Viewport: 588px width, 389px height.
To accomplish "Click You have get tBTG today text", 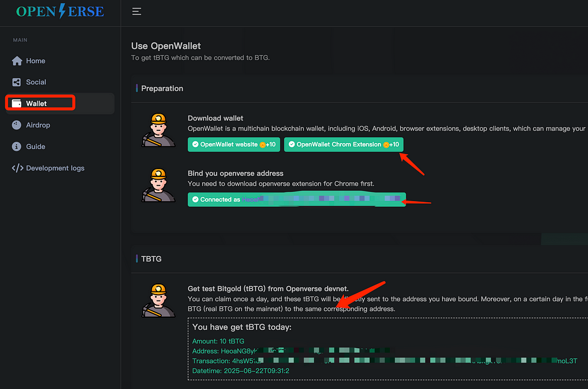I will coord(242,327).
